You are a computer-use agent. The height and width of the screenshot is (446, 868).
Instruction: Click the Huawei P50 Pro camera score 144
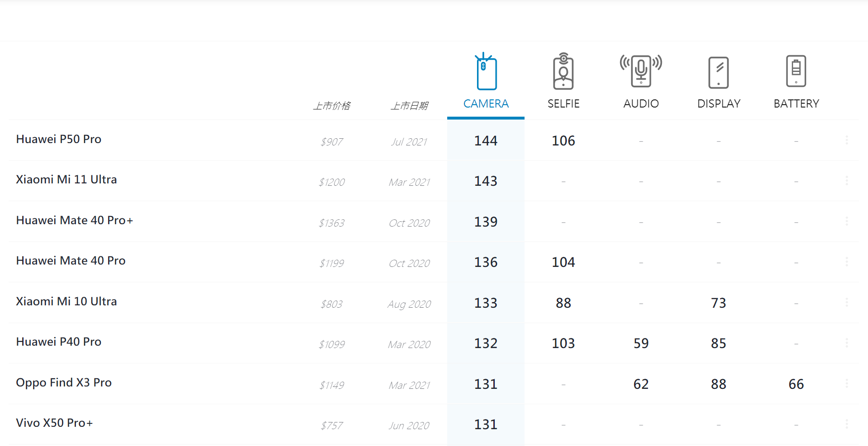point(486,141)
